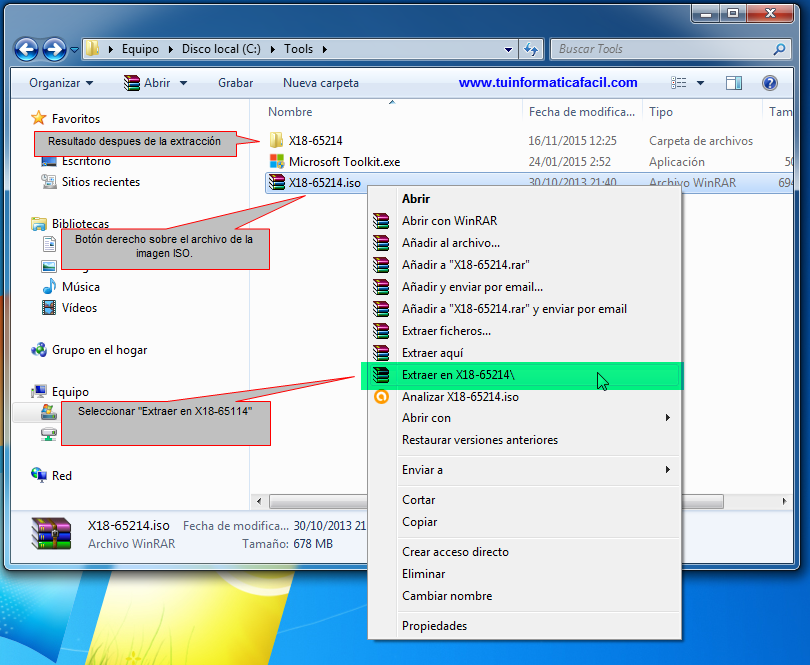Screen dimensions: 810x665
Task: Select the X18-65214 folder icon
Action: [x=277, y=140]
